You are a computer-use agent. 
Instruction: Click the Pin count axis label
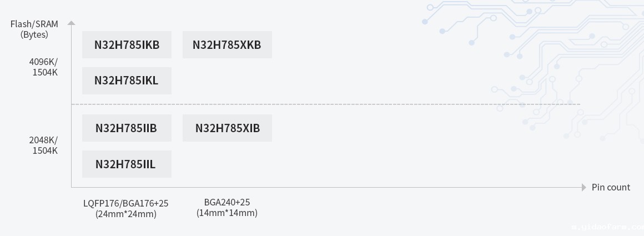[611, 187]
